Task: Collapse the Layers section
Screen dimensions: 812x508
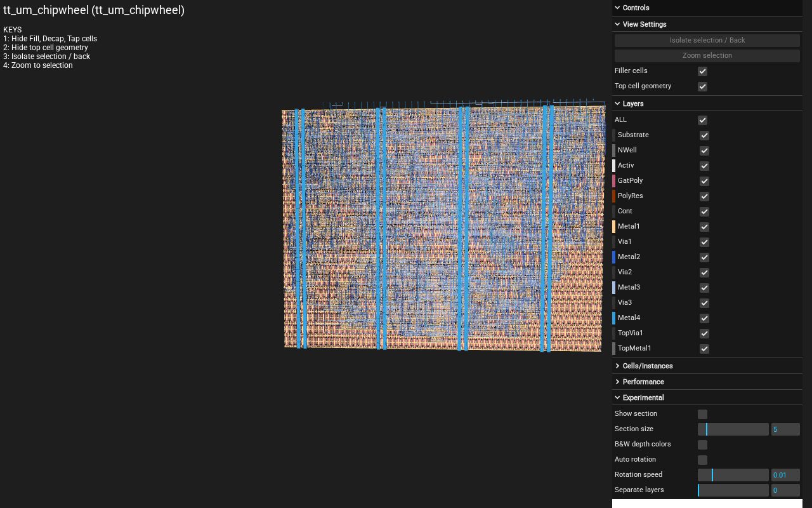Action: coord(707,104)
